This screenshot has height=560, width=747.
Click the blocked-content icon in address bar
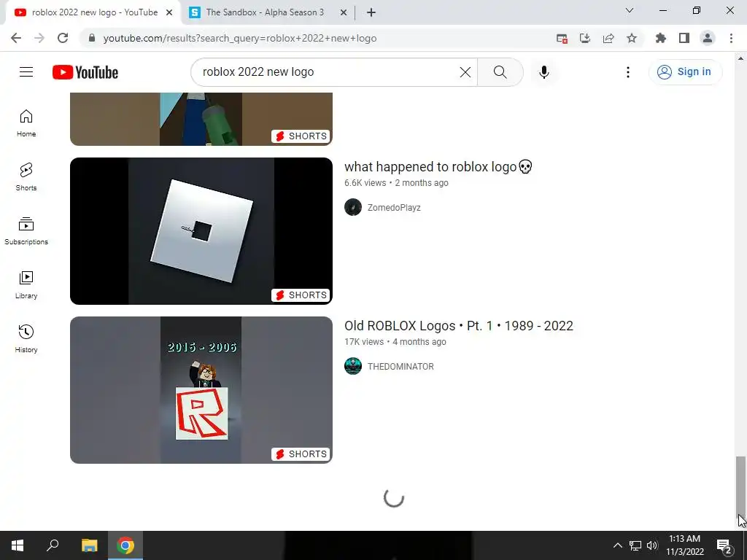click(x=562, y=38)
